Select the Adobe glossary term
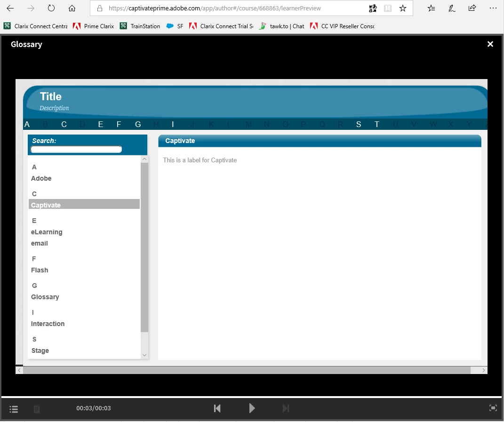 (x=41, y=178)
